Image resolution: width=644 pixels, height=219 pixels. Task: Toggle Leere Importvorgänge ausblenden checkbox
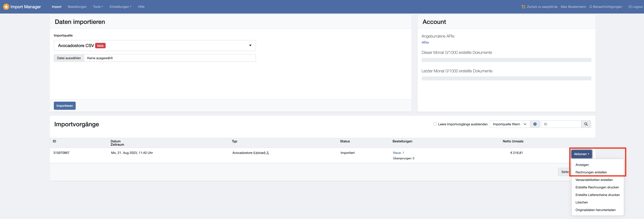click(435, 124)
